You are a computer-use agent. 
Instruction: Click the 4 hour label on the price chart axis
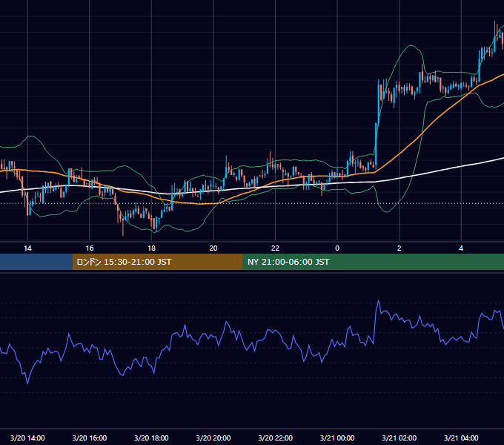pos(461,248)
